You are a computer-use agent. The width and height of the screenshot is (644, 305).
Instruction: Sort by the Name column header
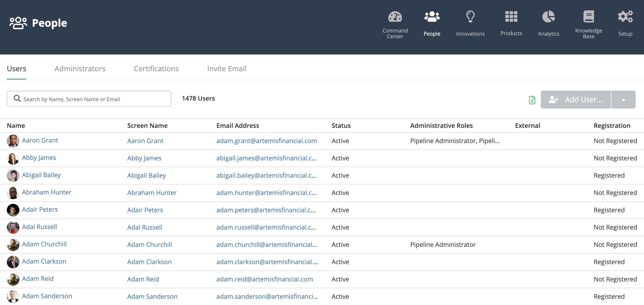tap(16, 126)
